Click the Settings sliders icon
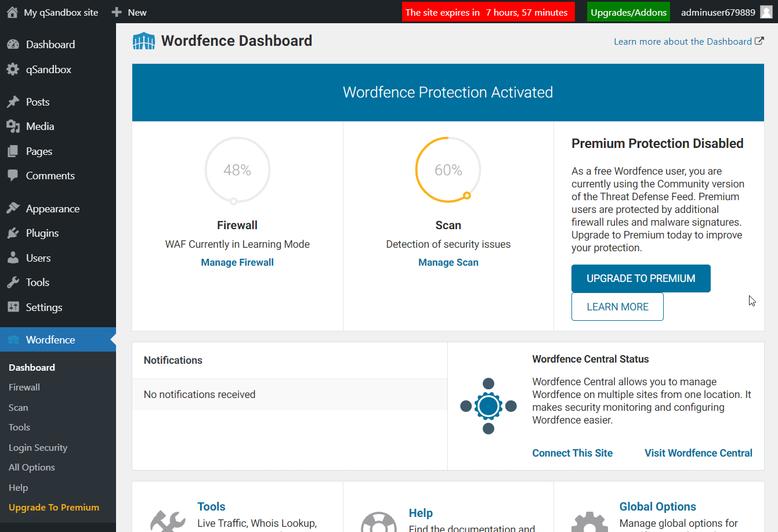This screenshot has width=778, height=532. tap(13, 307)
